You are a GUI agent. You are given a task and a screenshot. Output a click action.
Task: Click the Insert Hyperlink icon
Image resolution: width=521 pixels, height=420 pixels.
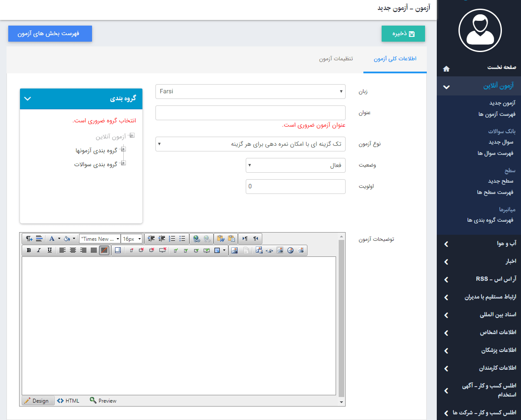(196, 238)
